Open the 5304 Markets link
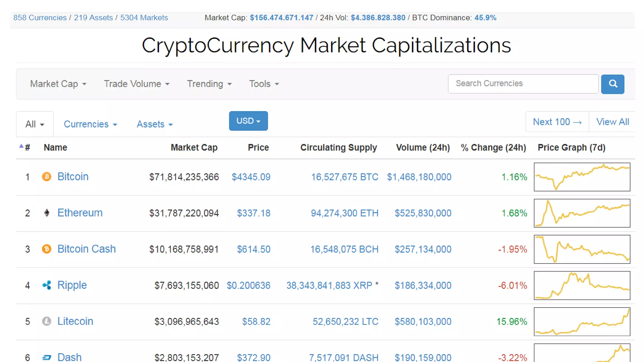This screenshot has height=362, width=644. click(144, 18)
